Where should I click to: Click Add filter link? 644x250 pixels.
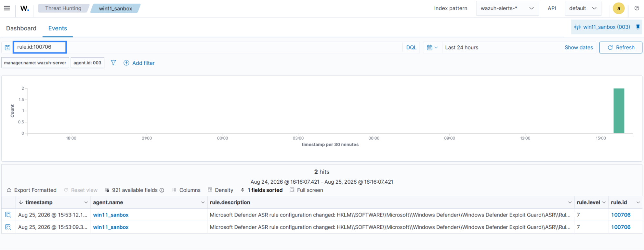click(143, 63)
